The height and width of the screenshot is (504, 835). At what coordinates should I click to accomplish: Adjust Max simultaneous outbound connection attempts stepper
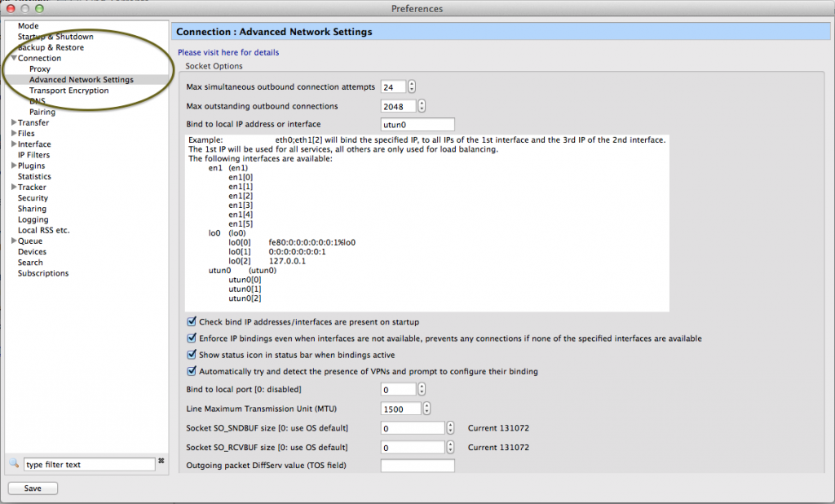tap(411, 86)
